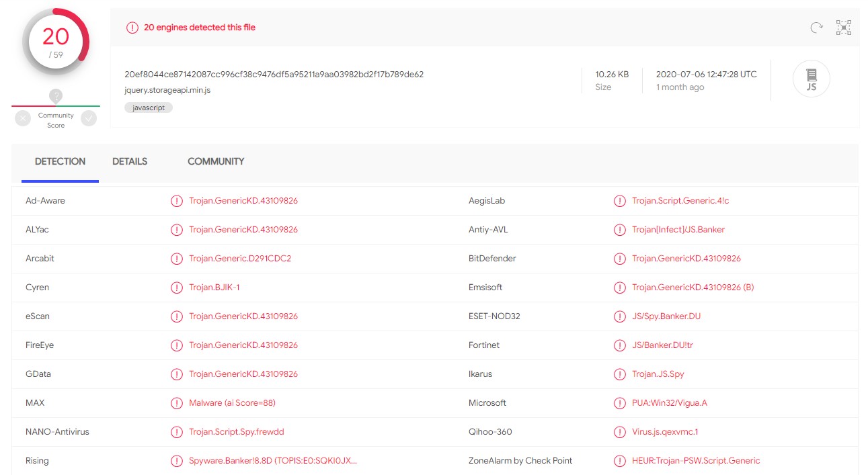Screen dimensions: 868x475
Task: Click the BitDefender engine name
Action: tap(492, 259)
